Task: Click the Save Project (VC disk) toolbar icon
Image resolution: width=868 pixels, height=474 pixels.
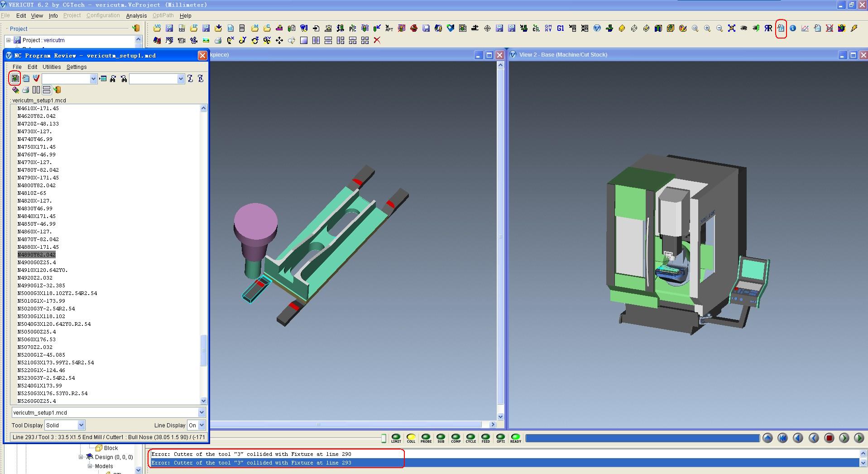Action: 169,28
